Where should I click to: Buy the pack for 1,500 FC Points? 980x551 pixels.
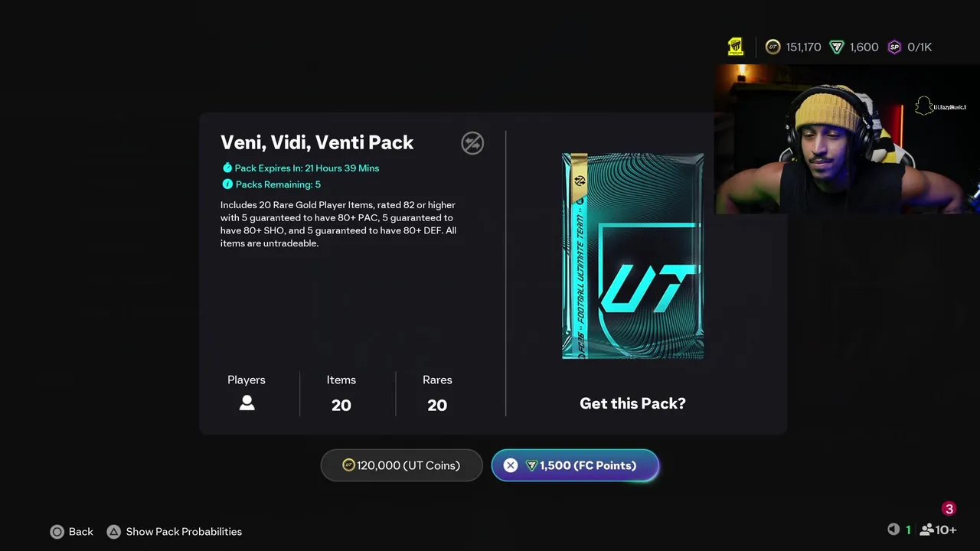(575, 465)
